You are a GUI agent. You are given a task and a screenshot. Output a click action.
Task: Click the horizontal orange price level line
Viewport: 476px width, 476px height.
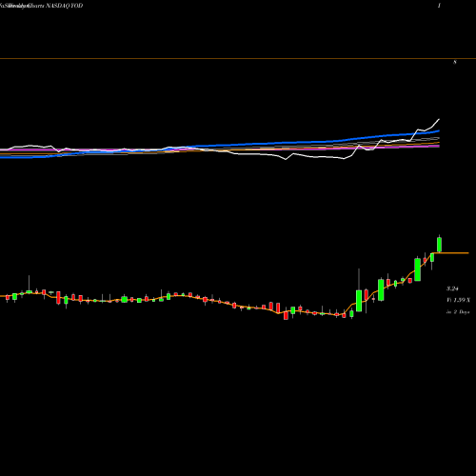(238, 59)
